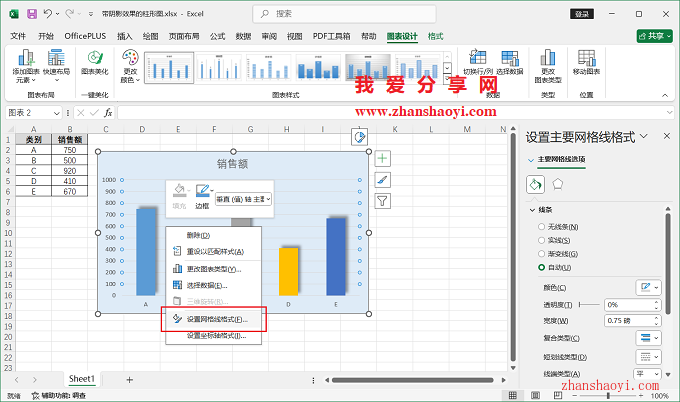Click the yellow bar for category D
The image size is (680, 402).
[288, 271]
